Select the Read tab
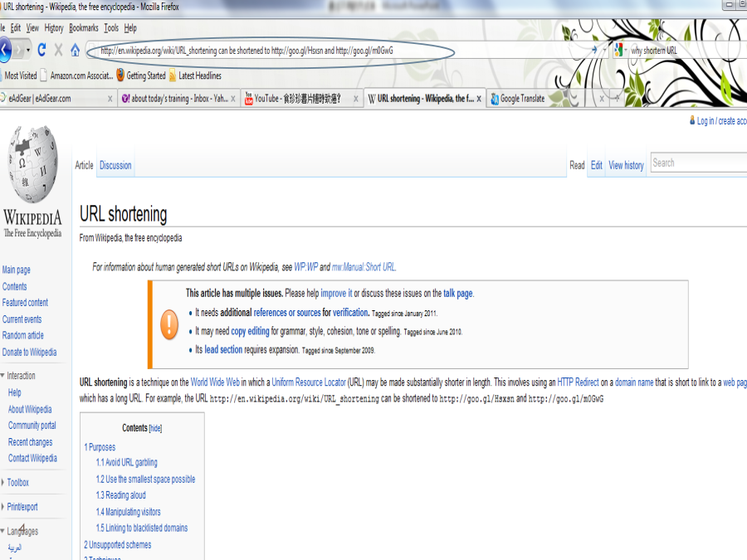Screen dimensions: 747x560 [x=577, y=165]
